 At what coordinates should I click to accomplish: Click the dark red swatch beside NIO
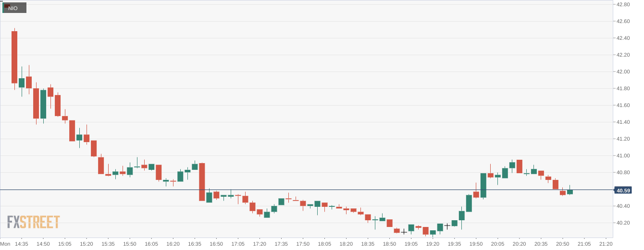[x=6, y=5]
